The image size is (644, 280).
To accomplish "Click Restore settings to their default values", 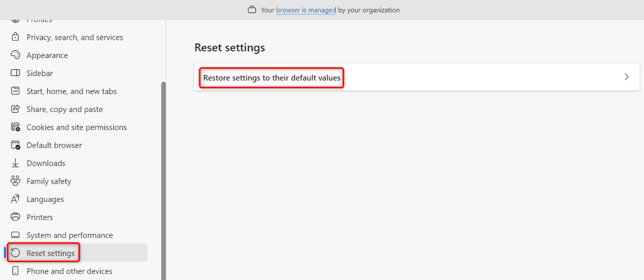I will (x=272, y=78).
